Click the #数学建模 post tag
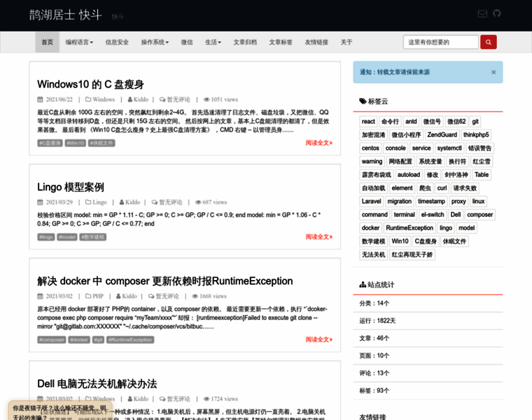Viewport: 532px width, 420px height. 93,237
